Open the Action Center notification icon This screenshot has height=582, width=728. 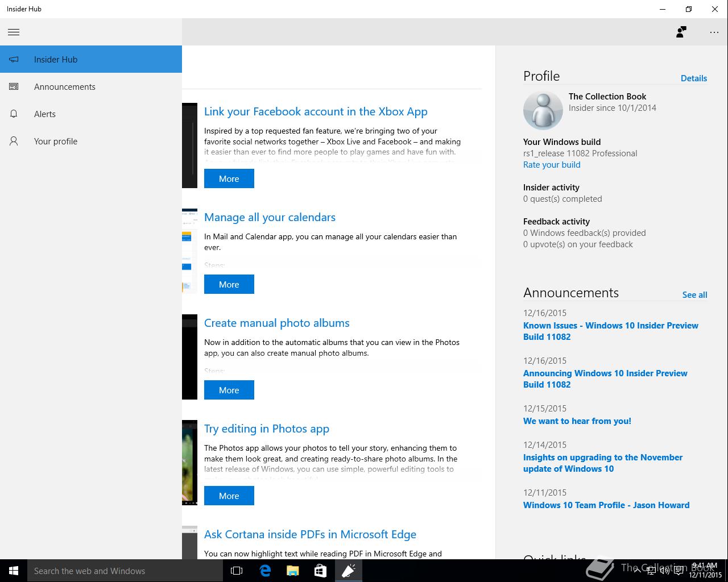(x=679, y=571)
